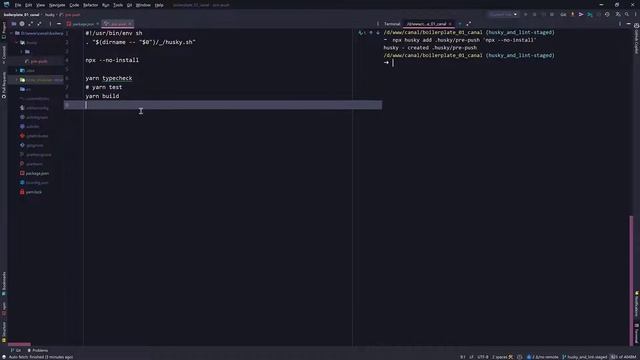Click LF line separator in status bar

[471, 357]
